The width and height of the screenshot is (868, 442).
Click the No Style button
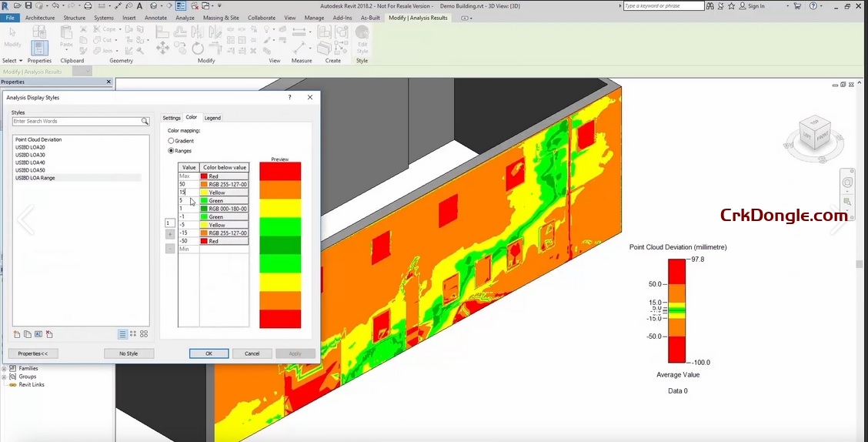point(129,353)
